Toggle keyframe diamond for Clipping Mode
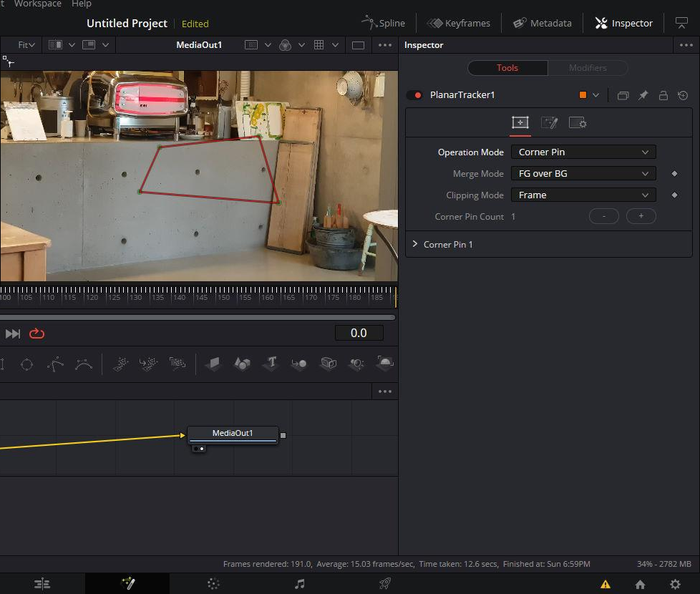Image resolution: width=700 pixels, height=594 pixels. (x=674, y=195)
